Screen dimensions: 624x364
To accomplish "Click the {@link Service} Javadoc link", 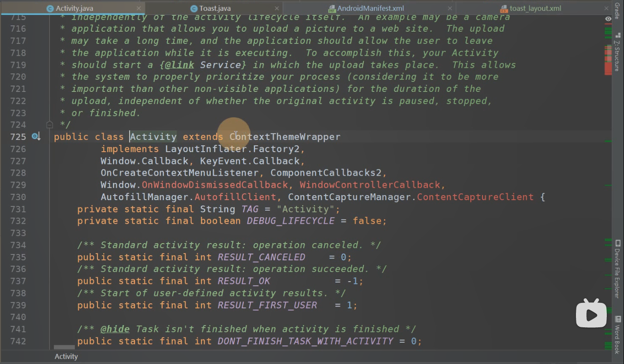I will pyautogui.click(x=203, y=65).
